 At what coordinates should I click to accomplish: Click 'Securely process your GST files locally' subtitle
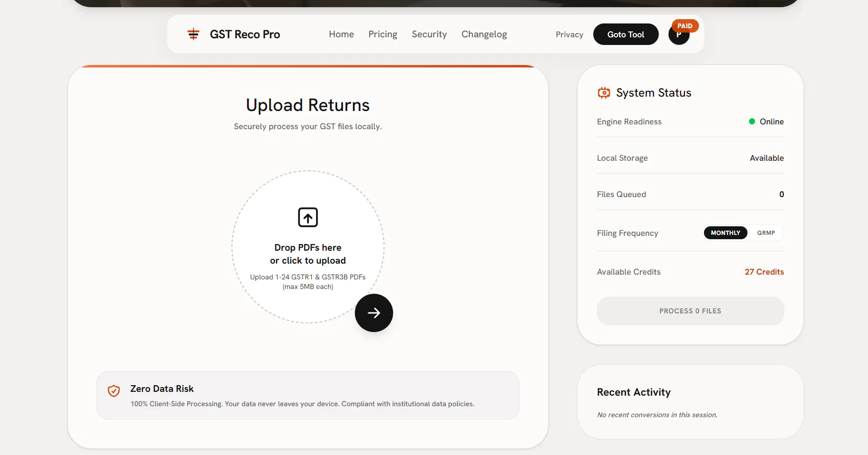pyautogui.click(x=308, y=126)
